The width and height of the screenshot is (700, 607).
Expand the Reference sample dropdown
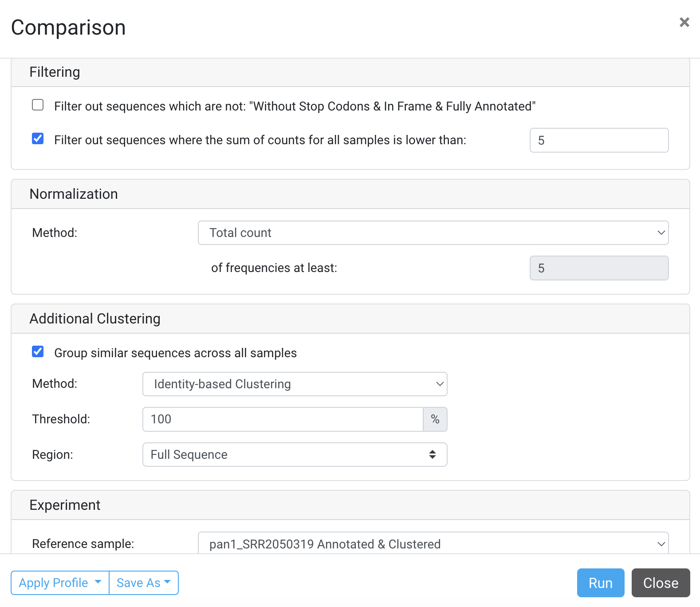pyautogui.click(x=433, y=544)
